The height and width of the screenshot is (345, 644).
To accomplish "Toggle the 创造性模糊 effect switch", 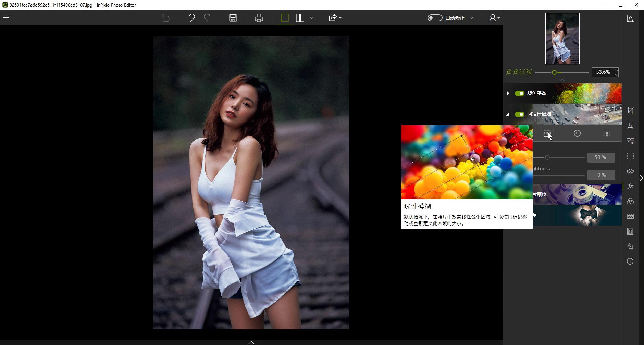I will (x=520, y=114).
